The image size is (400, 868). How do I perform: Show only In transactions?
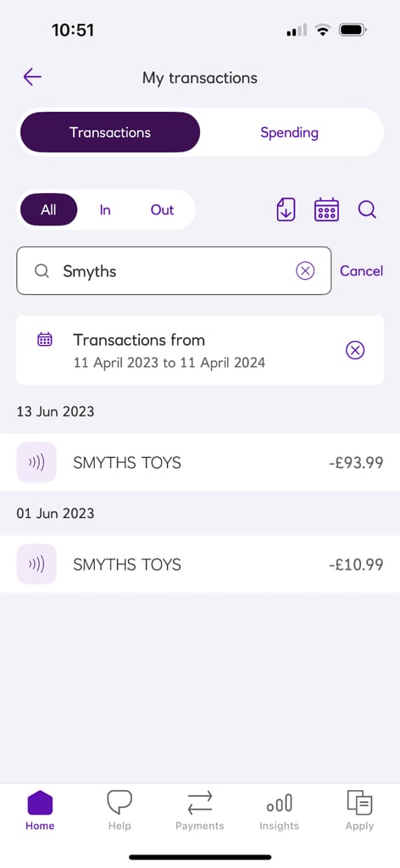point(105,210)
